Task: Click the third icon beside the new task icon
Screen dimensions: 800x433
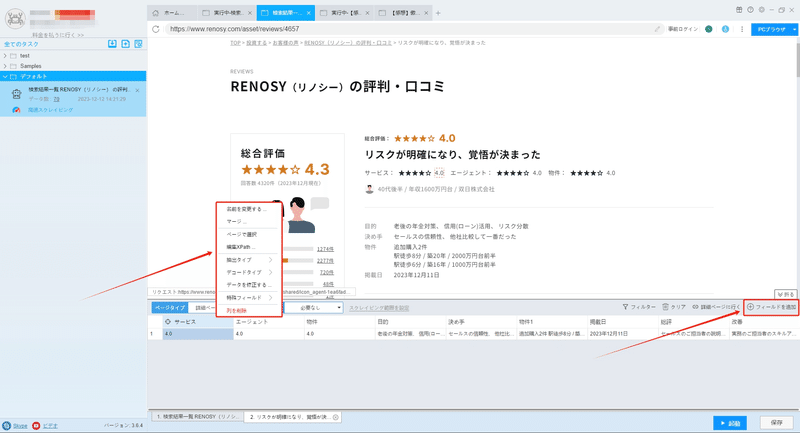Action: 138,44
